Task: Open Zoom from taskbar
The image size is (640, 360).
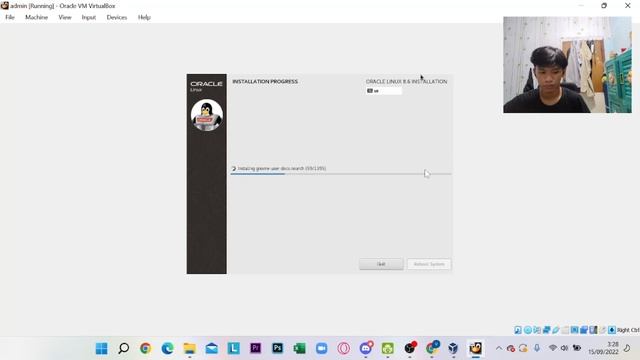Action: coord(322,348)
